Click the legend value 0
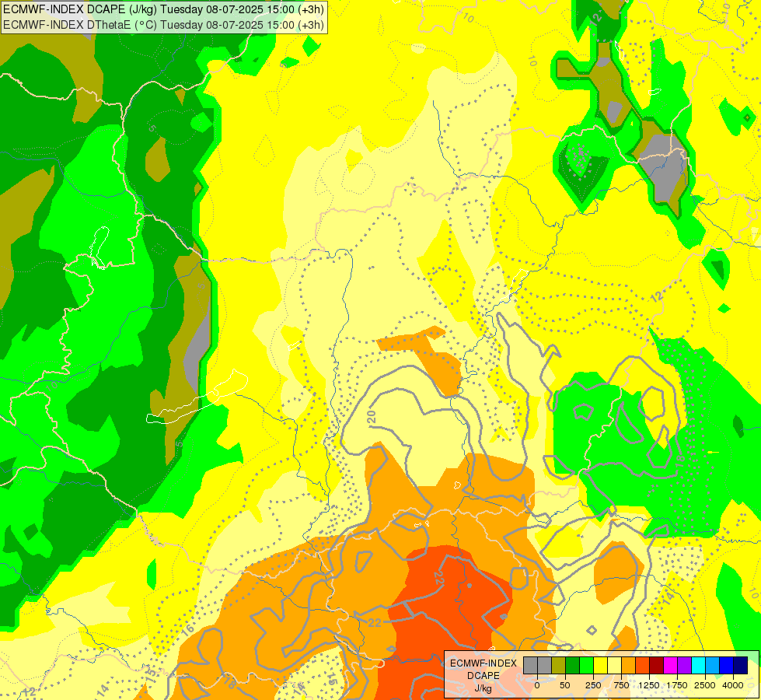Image resolution: width=761 pixels, height=700 pixels. click(x=537, y=685)
